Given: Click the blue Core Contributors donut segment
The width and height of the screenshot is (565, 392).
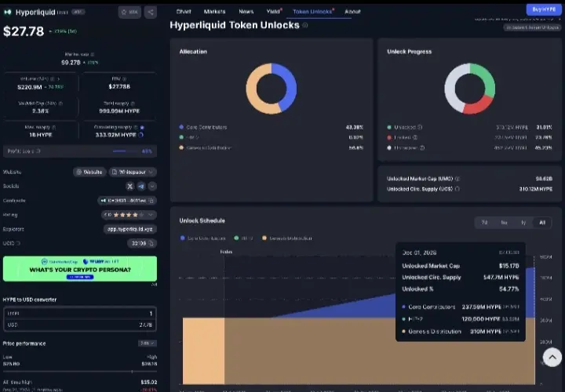Looking at the screenshot, I should pyautogui.click(x=290, y=86).
